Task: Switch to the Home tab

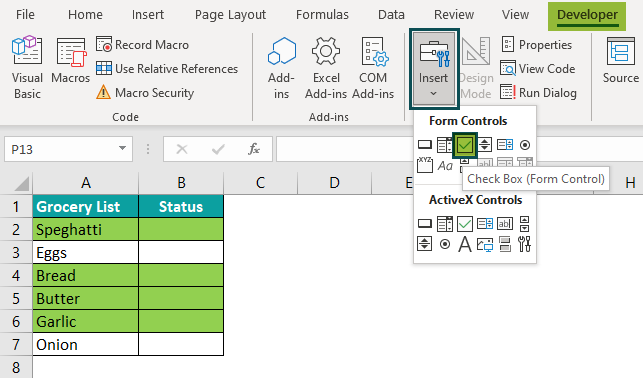Action: point(85,15)
